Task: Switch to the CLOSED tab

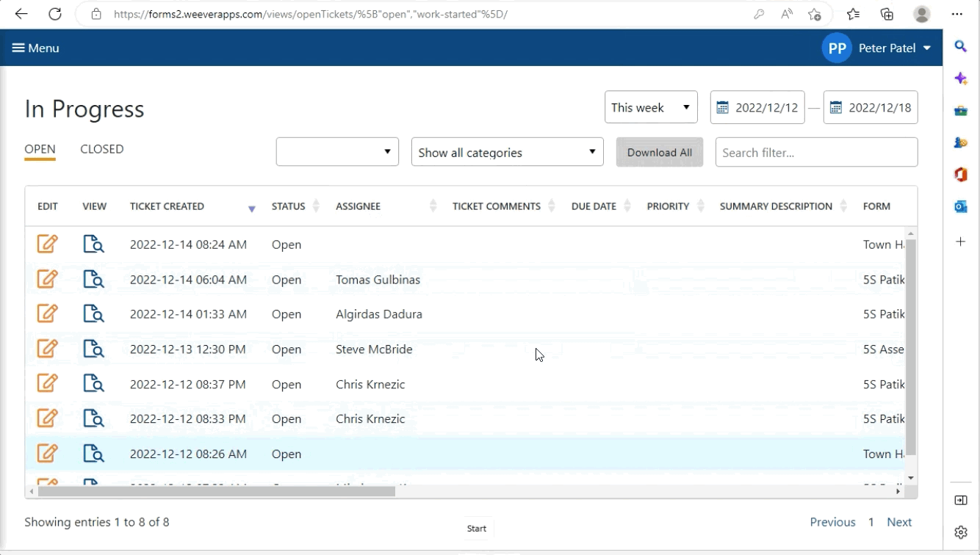Action: tap(101, 149)
